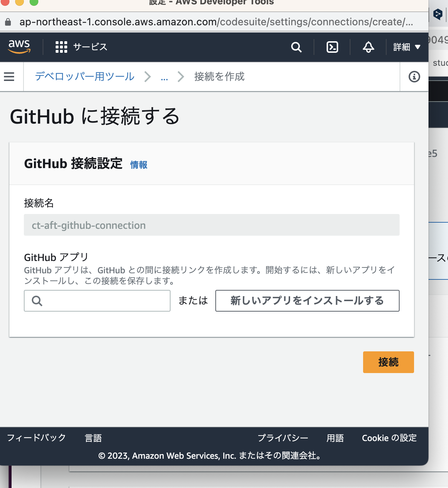Open the プライバシー footer link
Viewport: 448px width, 488px height.
(283, 438)
